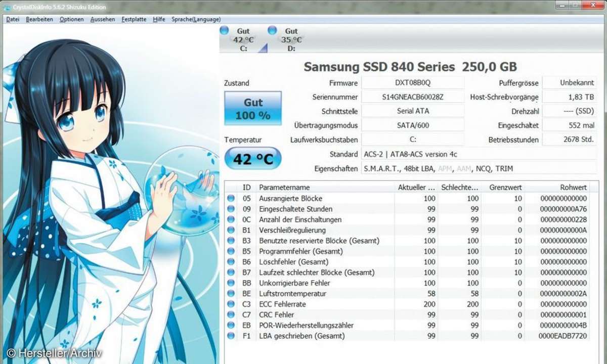Click Host-Schreibvorgänge value 1,83 TB
This screenshot has width=607, height=364.
pyautogui.click(x=570, y=97)
